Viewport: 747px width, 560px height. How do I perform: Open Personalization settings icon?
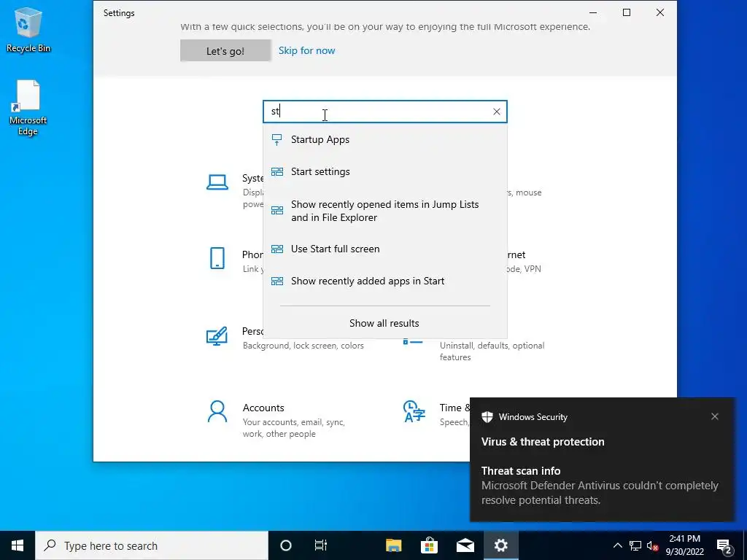(x=217, y=335)
